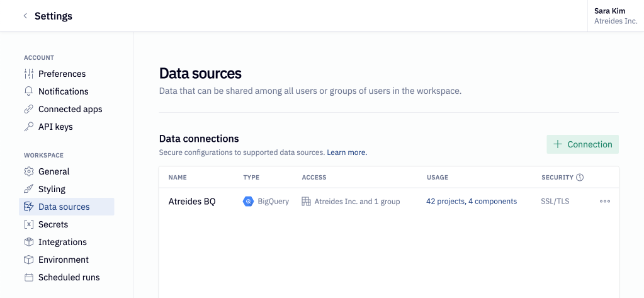
Task: Click the SECURITY column header
Action: (557, 178)
